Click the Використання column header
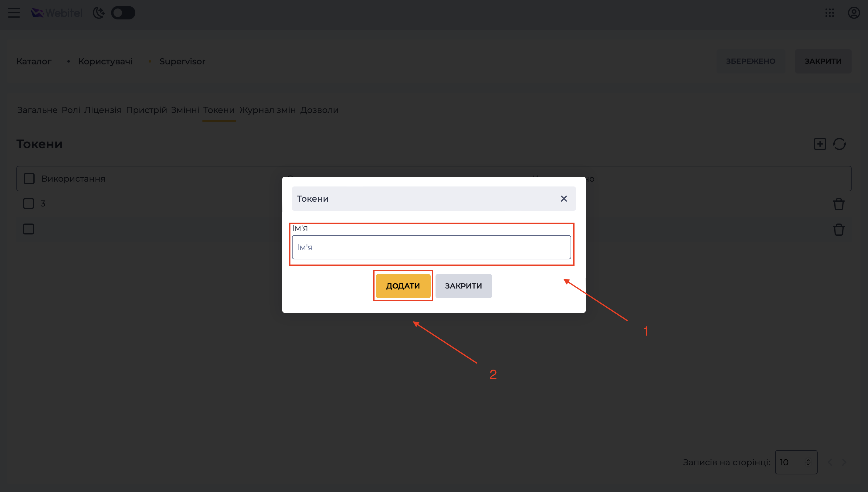This screenshot has width=868, height=492. coord(73,178)
